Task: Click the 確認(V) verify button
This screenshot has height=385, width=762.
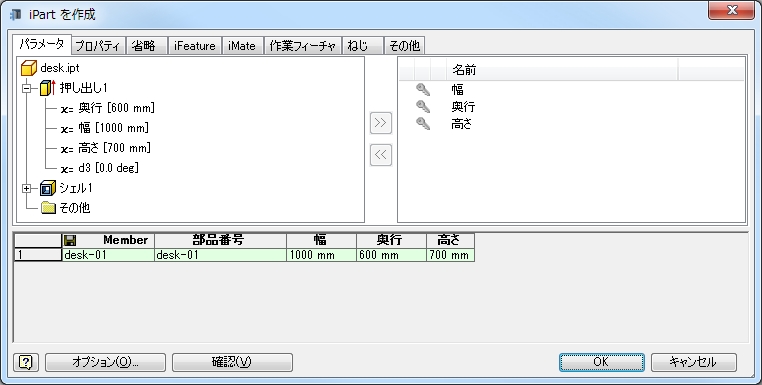Action: point(232,362)
